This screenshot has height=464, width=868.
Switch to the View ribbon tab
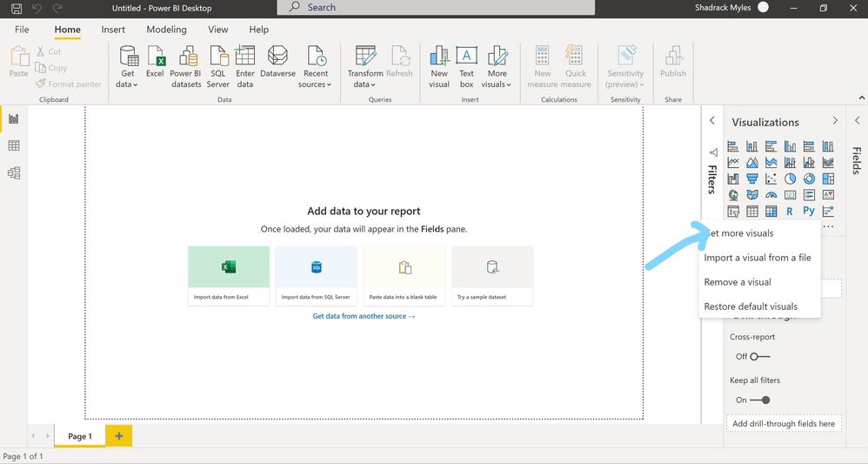(x=217, y=30)
